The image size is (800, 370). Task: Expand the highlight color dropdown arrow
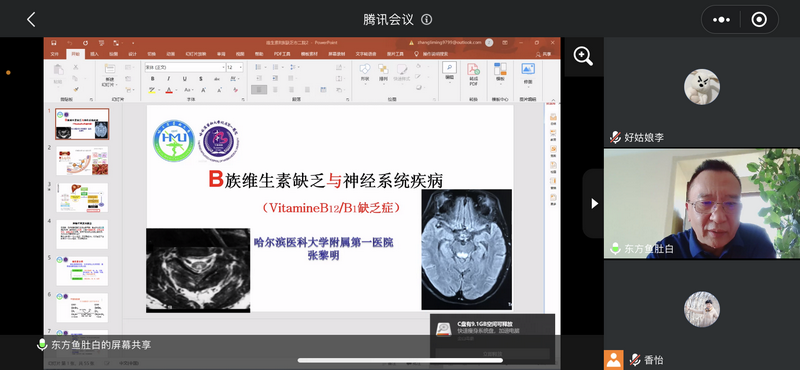[159, 90]
